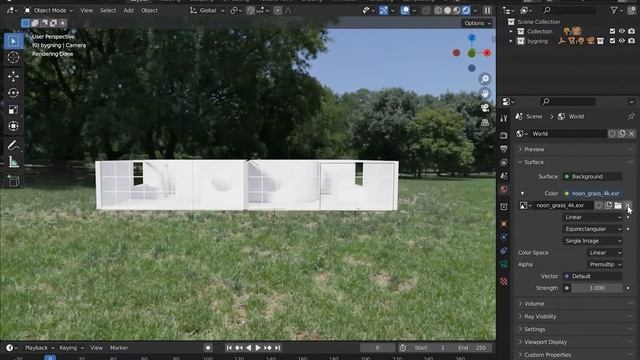The width and height of the screenshot is (640, 360).
Task: Hide the Collection in viewport
Action: tap(622, 31)
